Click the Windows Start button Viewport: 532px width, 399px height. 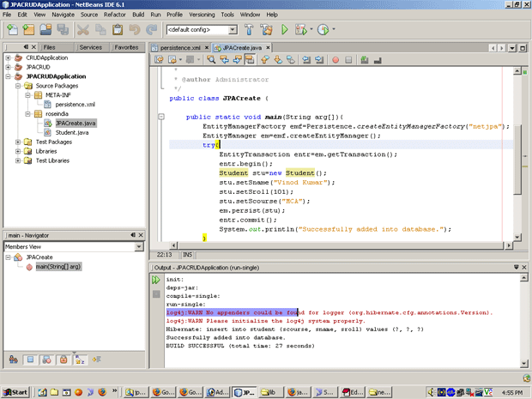[x=15, y=392]
